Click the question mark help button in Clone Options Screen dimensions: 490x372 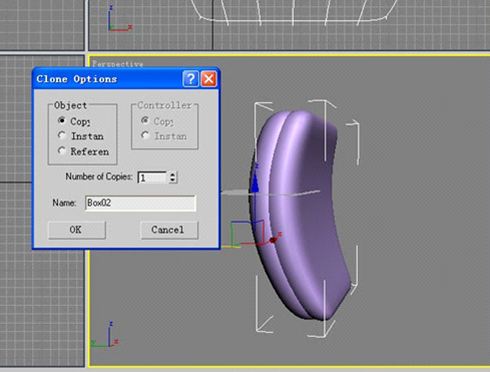click(190, 79)
